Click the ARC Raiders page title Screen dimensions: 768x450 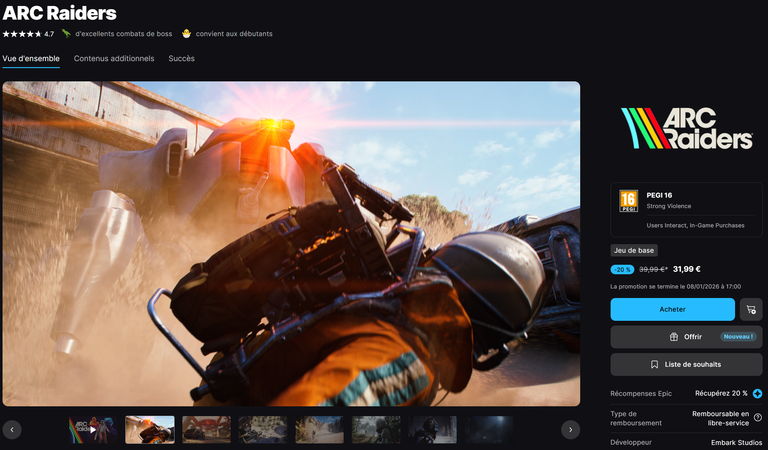pyautogui.click(x=59, y=13)
